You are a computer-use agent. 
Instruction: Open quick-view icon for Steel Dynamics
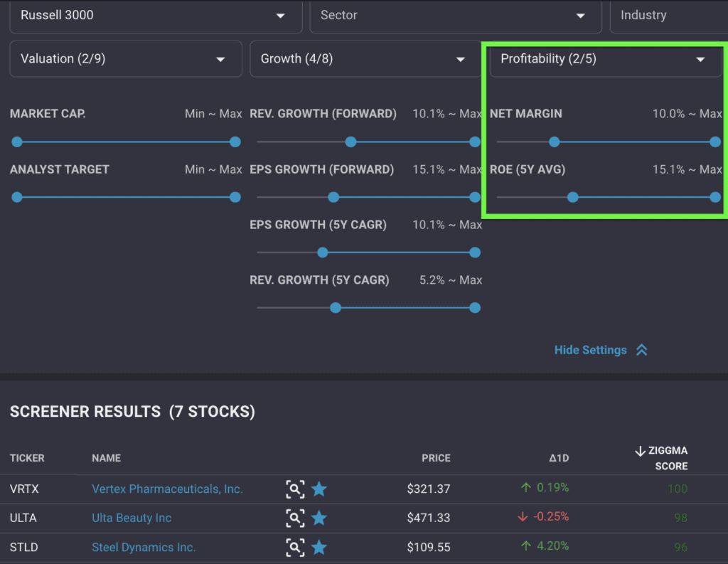point(295,547)
